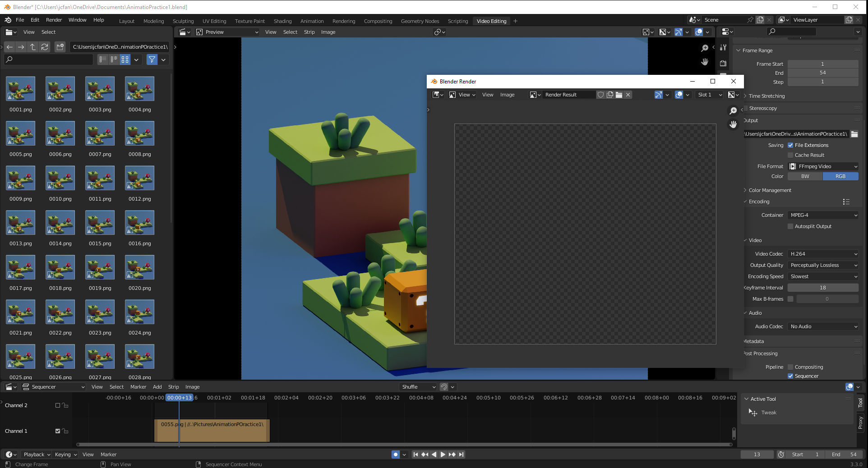Toggle the File Extensions checkbox
Viewport: 868px width, 468px height.
[790, 145]
